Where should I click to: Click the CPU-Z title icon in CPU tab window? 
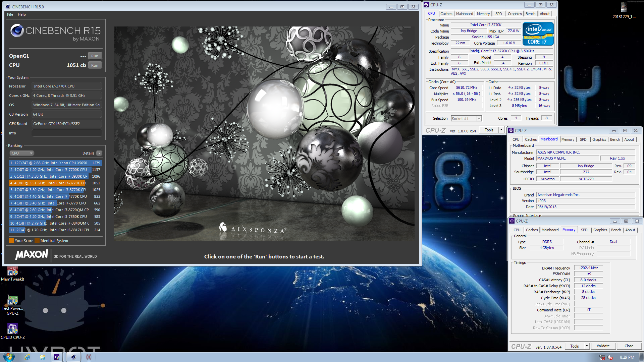(x=426, y=5)
